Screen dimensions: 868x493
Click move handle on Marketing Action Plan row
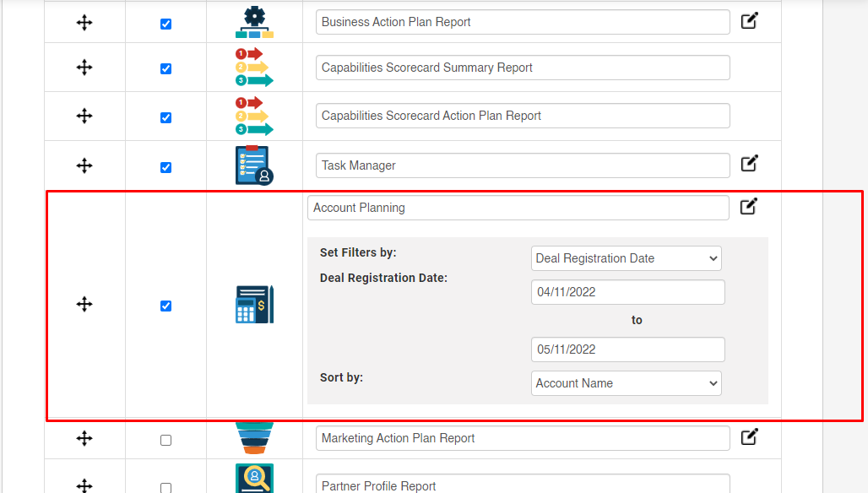84,438
